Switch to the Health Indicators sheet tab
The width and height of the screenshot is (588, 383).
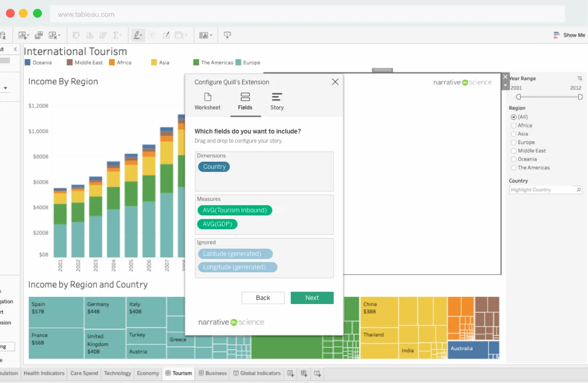[44, 373]
